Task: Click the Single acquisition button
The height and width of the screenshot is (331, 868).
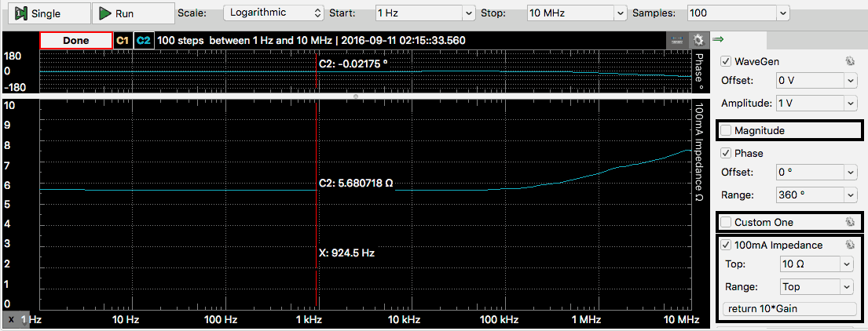Action: coord(49,13)
